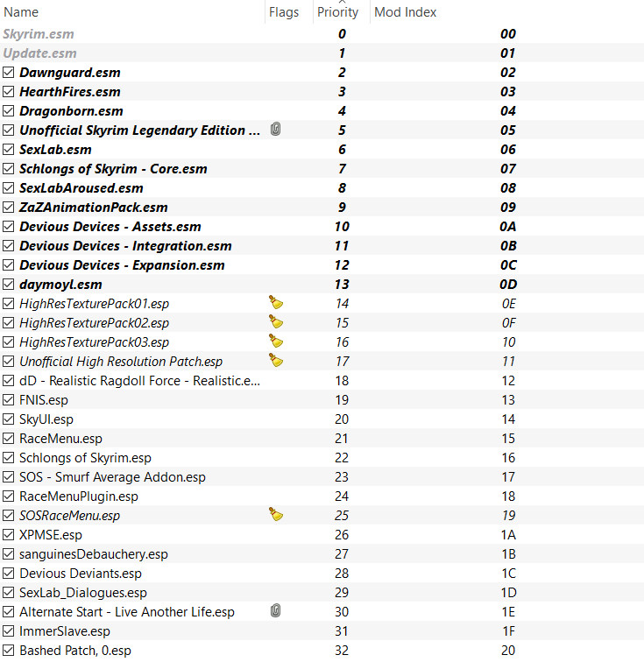Click the broom flag icon for HighResTexturePack01.esp
This screenshot has width=644, height=662.
(x=276, y=303)
